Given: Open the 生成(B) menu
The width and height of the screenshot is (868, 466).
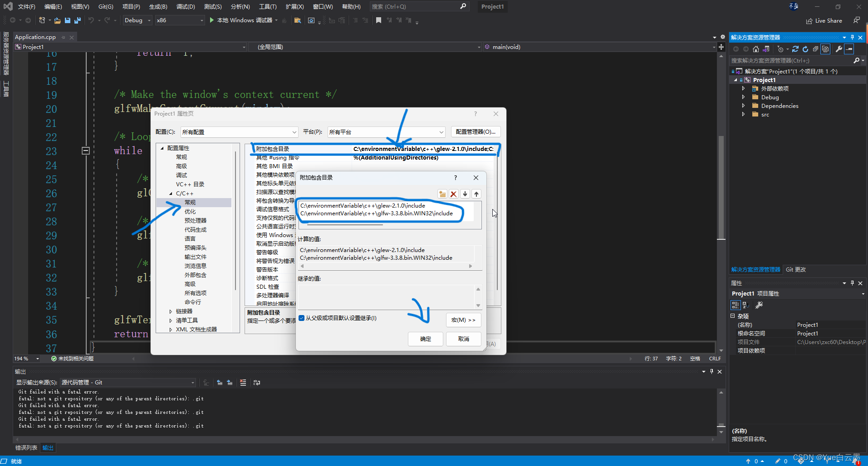Looking at the screenshot, I should [158, 6].
